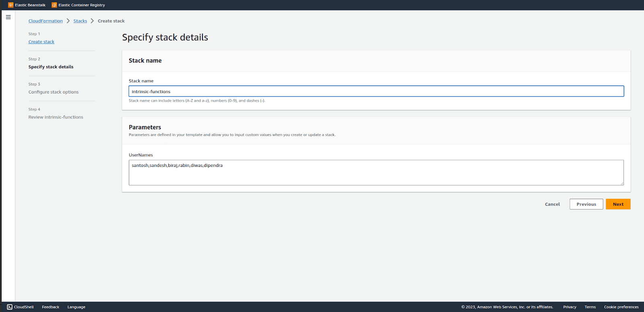Go to CloudFormation breadcrumb
The height and width of the screenshot is (312, 644).
[x=45, y=21]
